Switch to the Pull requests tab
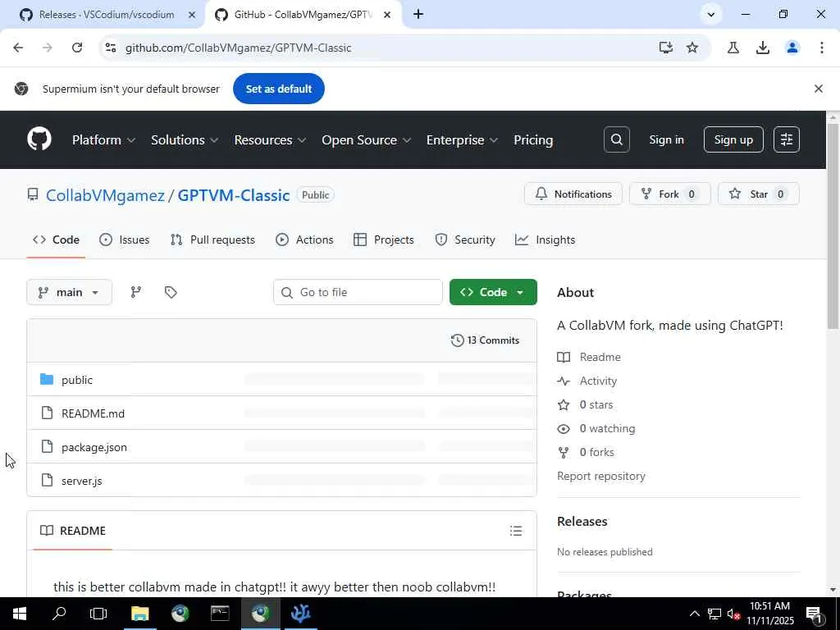 coord(212,240)
